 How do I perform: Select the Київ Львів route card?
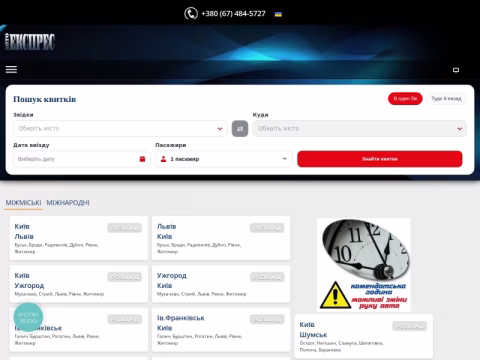click(x=79, y=238)
